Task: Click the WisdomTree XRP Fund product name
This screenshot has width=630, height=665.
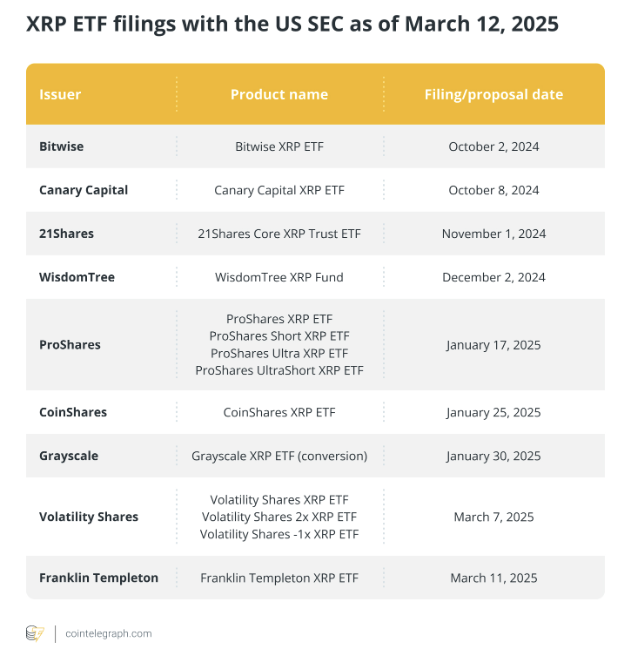Action: click(279, 277)
